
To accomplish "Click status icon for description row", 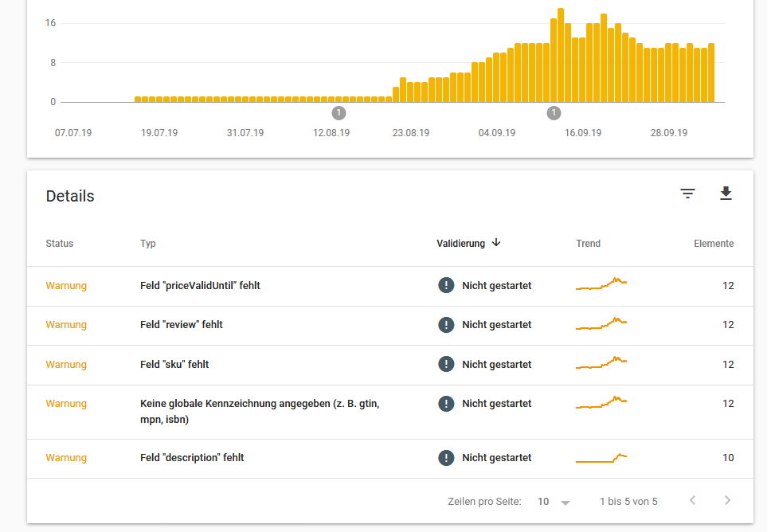I will (446, 458).
